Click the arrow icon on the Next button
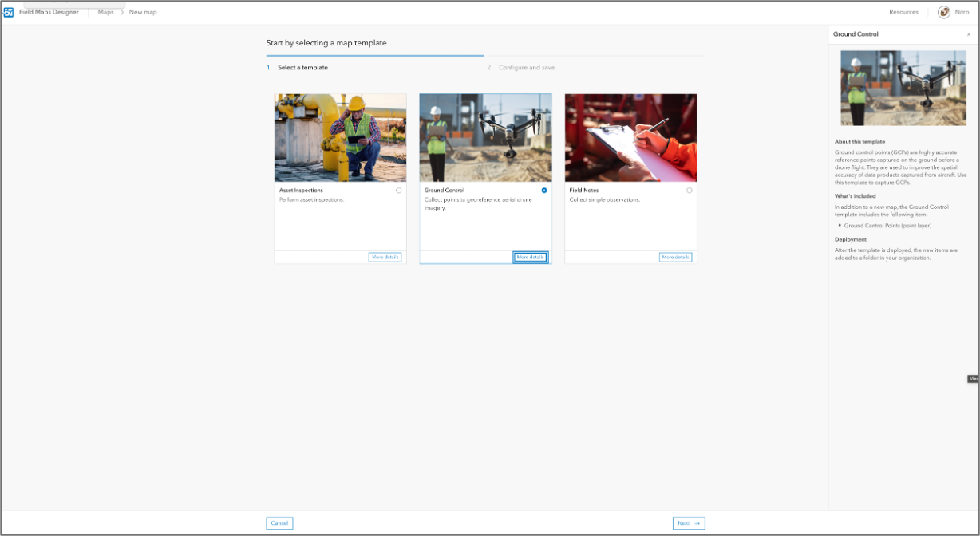The image size is (980, 536). point(695,522)
